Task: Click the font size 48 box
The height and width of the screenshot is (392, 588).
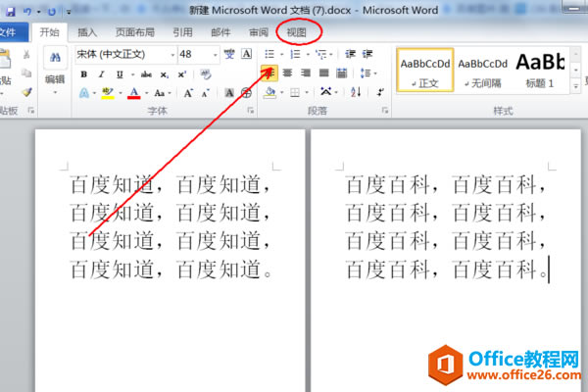Action: point(194,55)
